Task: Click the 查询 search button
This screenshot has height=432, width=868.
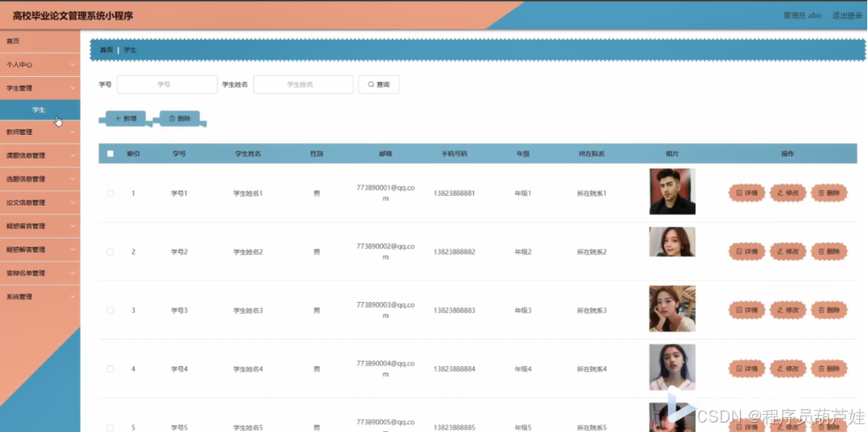Action: click(x=378, y=85)
